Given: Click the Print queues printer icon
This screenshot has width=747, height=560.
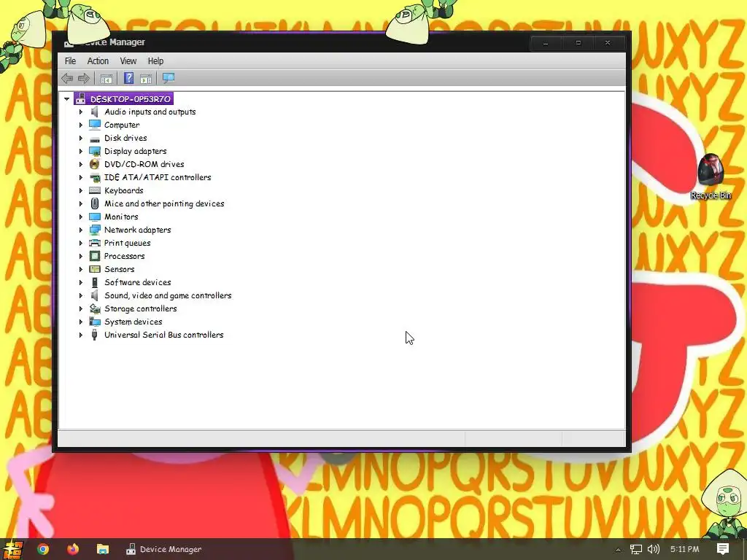Looking at the screenshot, I should coord(95,243).
